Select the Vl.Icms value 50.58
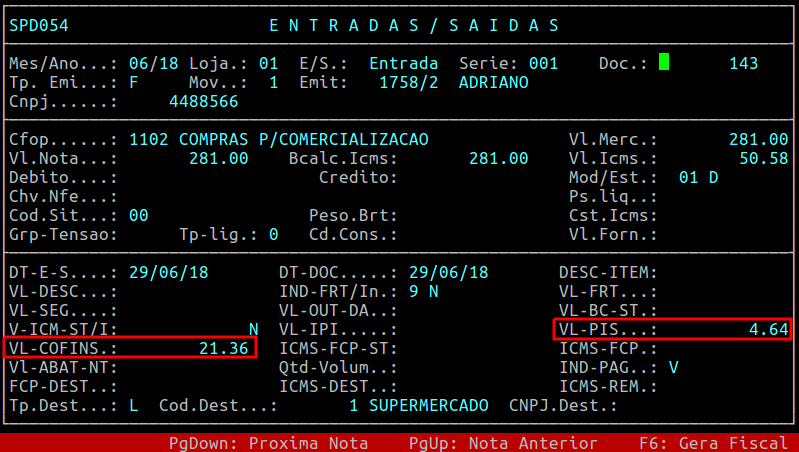Viewport: 799px width, 452px height. (x=763, y=158)
